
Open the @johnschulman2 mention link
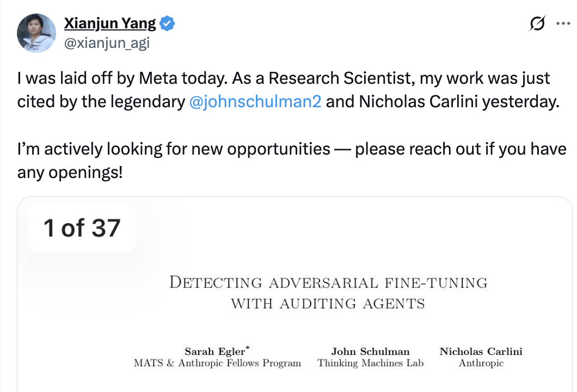[255, 102]
